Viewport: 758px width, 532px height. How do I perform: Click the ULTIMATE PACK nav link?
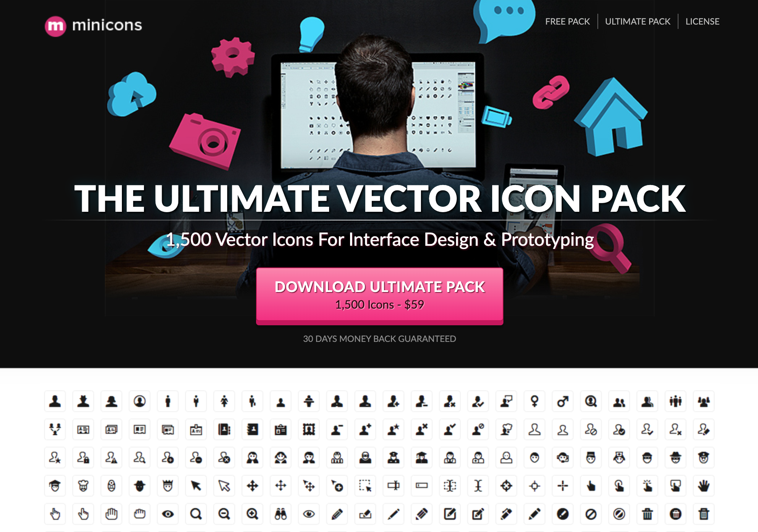(x=638, y=21)
